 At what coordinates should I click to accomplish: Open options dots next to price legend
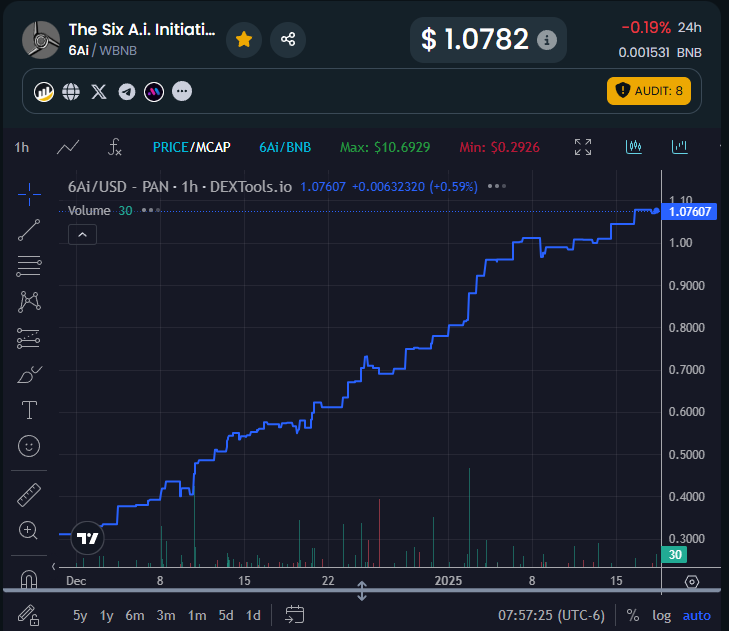(x=497, y=186)
